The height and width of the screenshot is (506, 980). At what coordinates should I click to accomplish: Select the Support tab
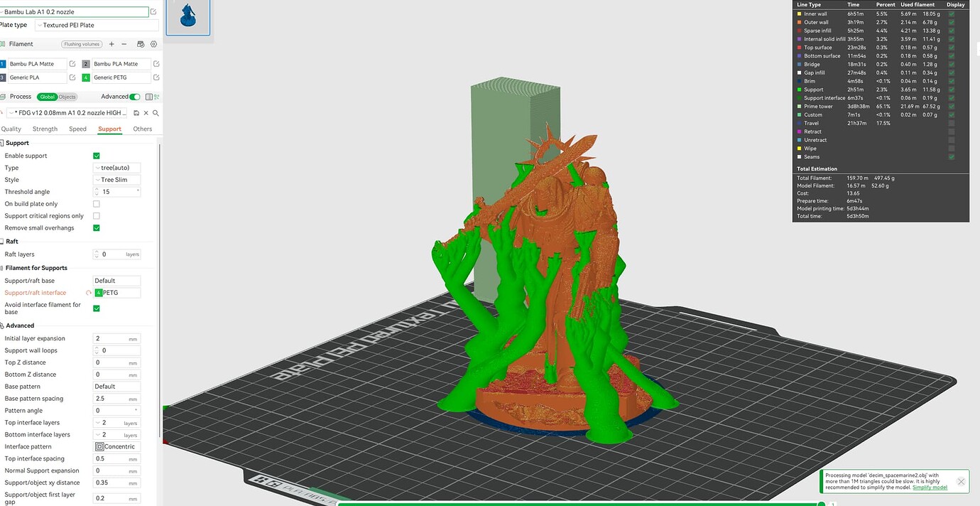110,129
